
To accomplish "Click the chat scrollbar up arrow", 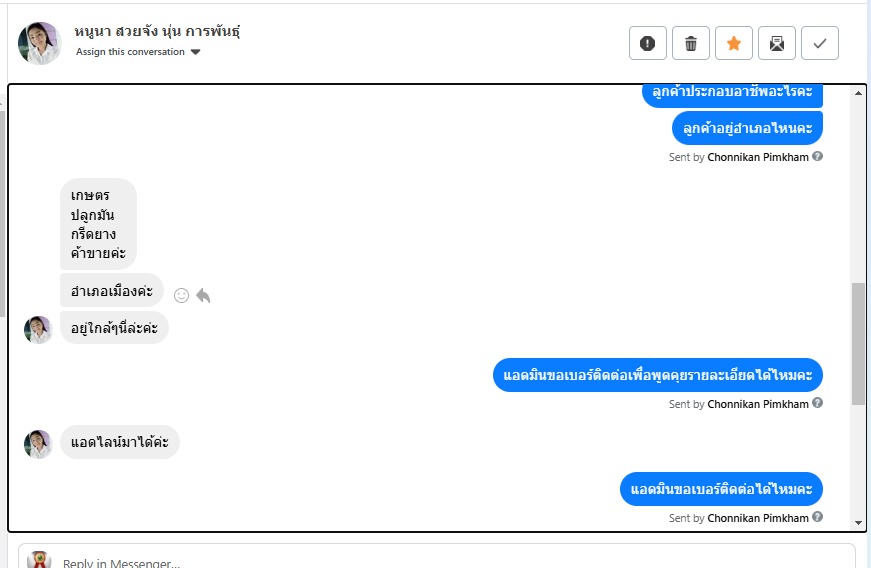I will coord(858,93).
